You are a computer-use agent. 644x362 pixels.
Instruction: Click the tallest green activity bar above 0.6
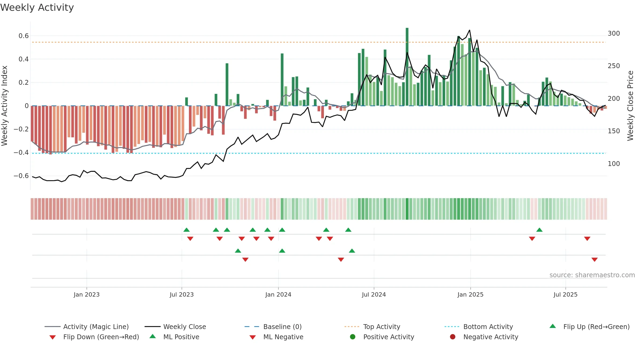[x=407, y=67]
